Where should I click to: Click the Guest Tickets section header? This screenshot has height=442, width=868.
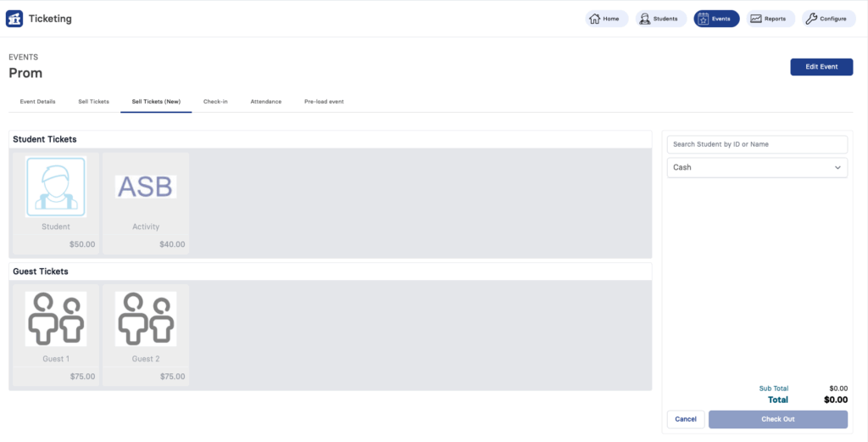(x=41, y=271)
